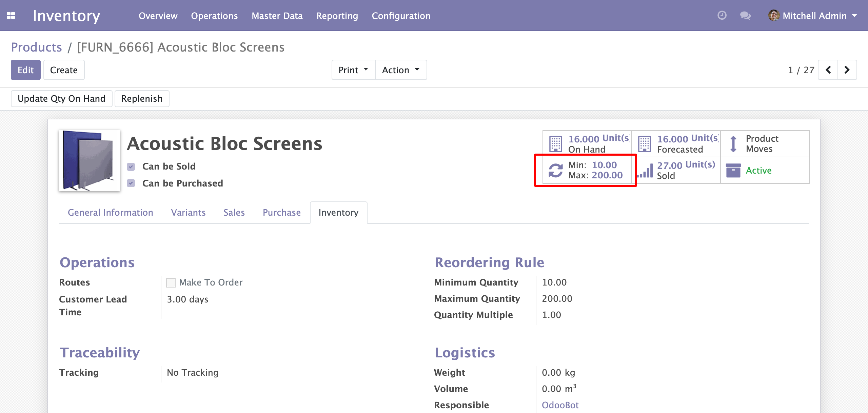Open the apps grid menu icon

(x=11, y=16)
